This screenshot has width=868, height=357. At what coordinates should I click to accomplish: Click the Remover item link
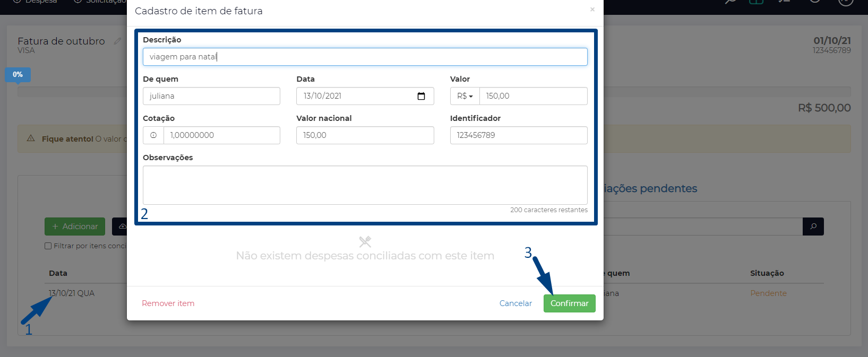click(168, 303)
